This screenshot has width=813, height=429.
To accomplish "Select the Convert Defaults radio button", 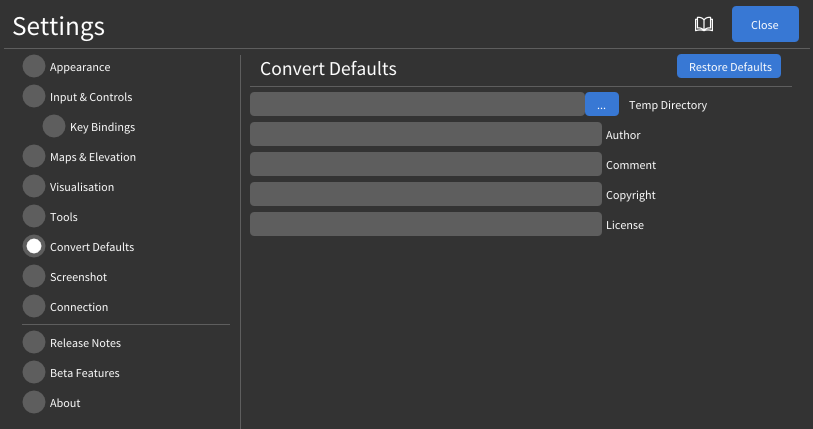I will [x=34, y=247].
